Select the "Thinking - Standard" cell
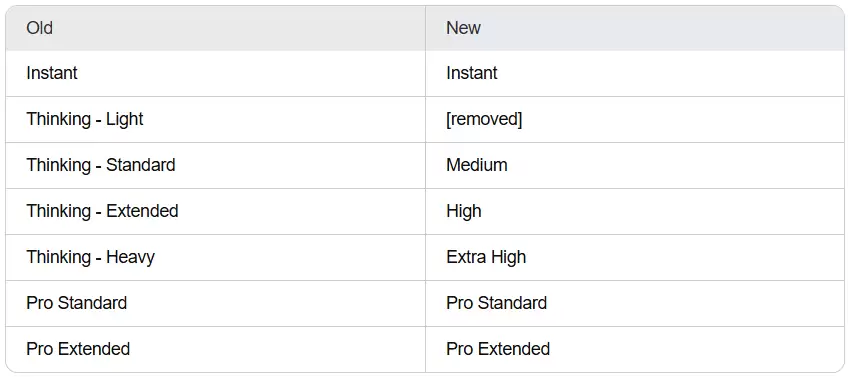 click(215, 166)
